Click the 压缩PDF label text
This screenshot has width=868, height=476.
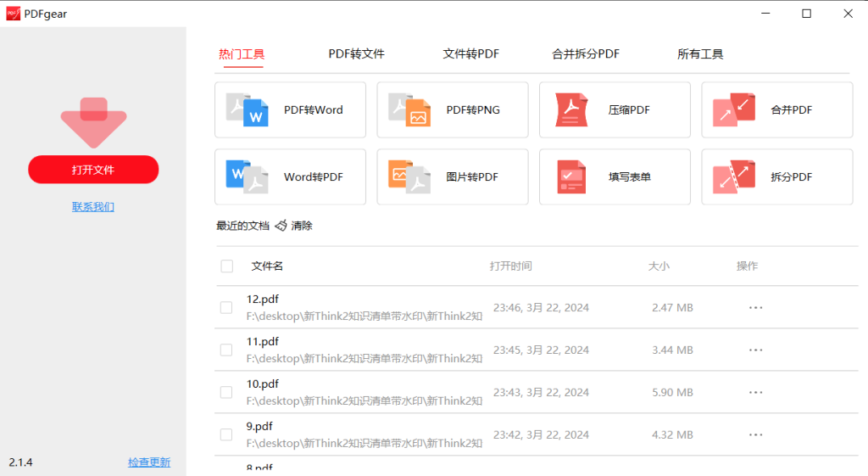click(x=629, y=110)
